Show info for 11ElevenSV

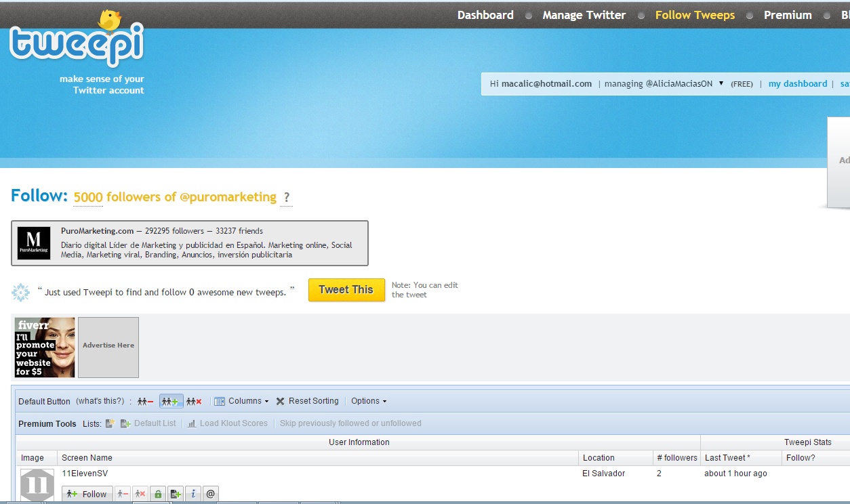click(x=193, y=495)
